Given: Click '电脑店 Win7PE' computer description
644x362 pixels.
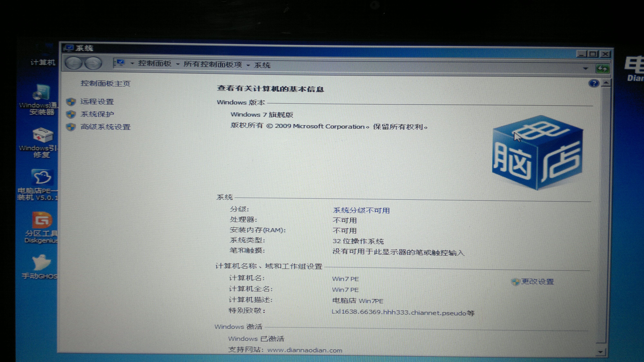Looking at the screenshot, I should coord(357,301).
